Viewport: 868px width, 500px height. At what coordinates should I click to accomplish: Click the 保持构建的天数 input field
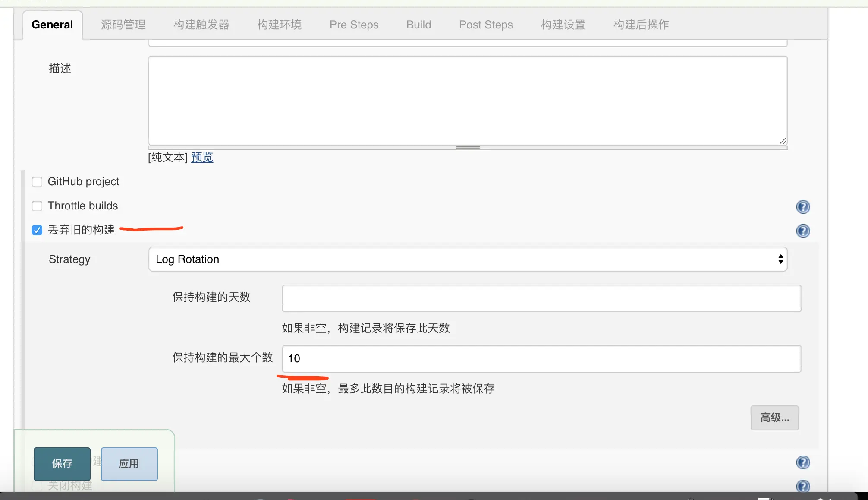pos(541,298)
